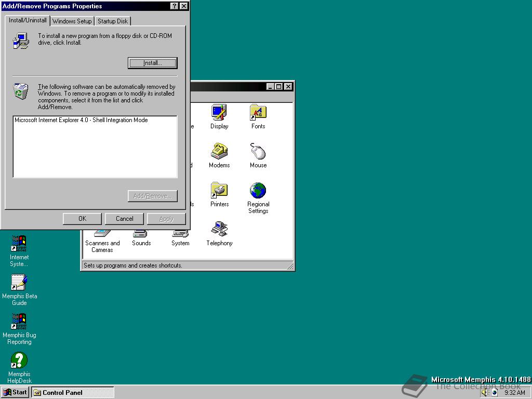The width and height of the screenshot is (532, 399).
Task: Switch to the Install/Uninstall tab
Action: click(x=28, y=20)
